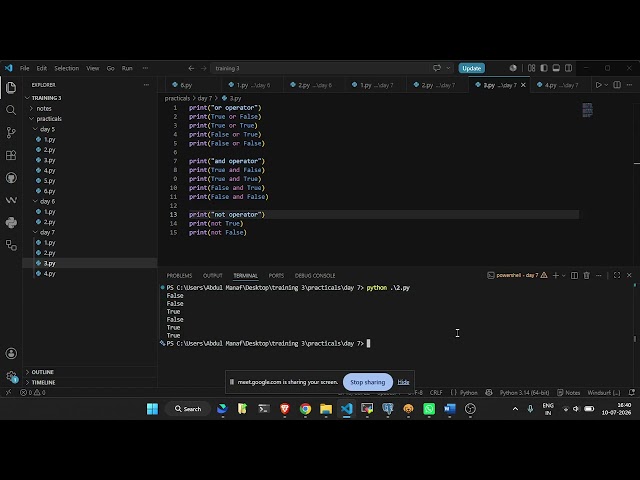The width and height of the screenshot is (640, 480).
Task: Open the GitHub view in activity bar
Action: pyautogui.click(x=11, y=178)
